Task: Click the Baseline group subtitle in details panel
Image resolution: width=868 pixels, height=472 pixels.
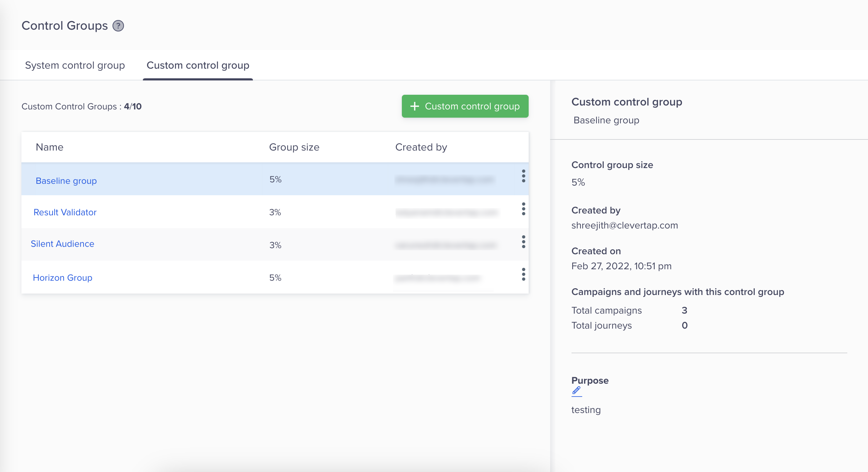Action: pos(606,121)
